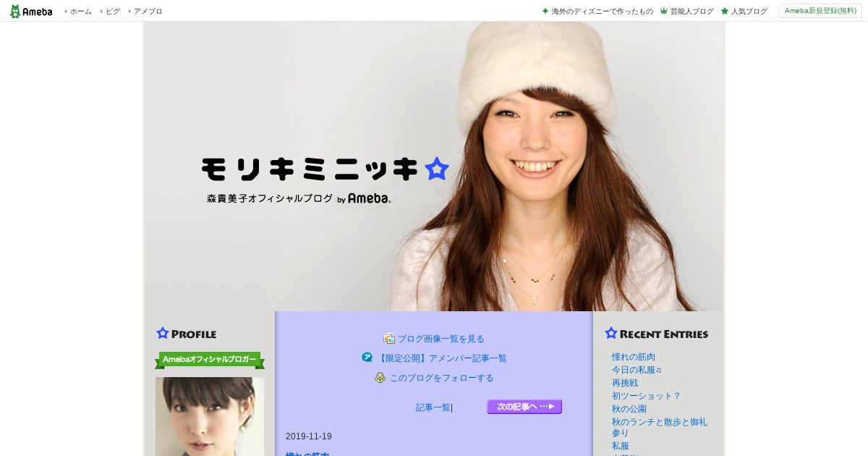The width and height of the screenshot is (868, 456).
Task: Click the star icon beside 人気ブログ
Action: coord(725,11)
